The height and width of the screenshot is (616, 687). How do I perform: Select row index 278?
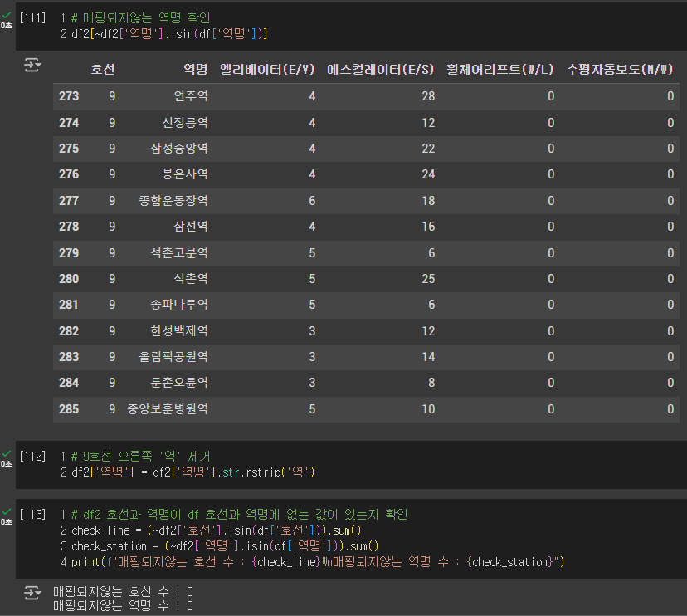coord(69,227)
